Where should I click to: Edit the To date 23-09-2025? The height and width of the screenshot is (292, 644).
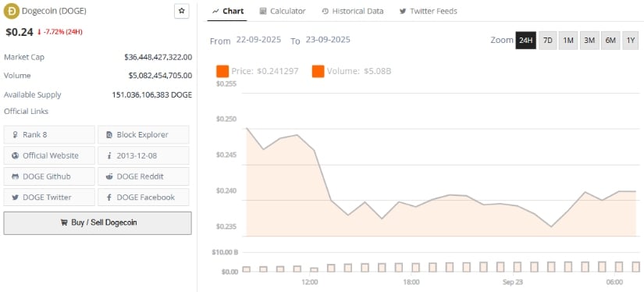pos(328,40)
